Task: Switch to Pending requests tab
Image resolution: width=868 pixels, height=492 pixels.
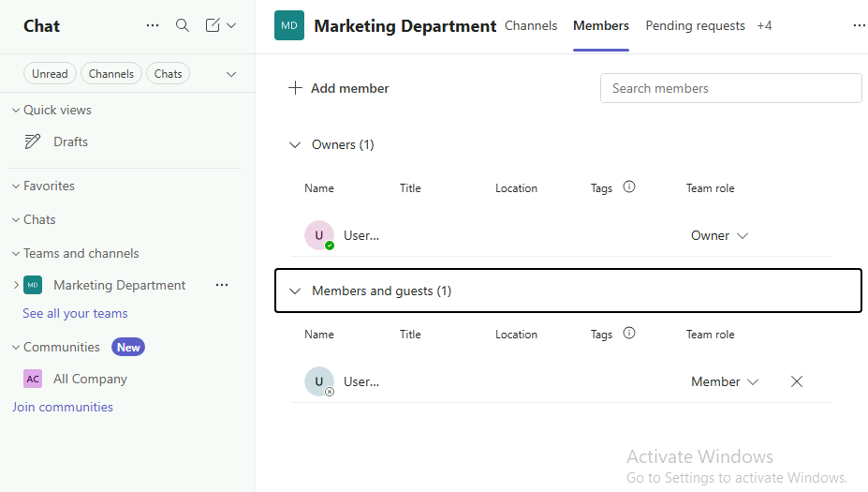Action: point(696,26)
